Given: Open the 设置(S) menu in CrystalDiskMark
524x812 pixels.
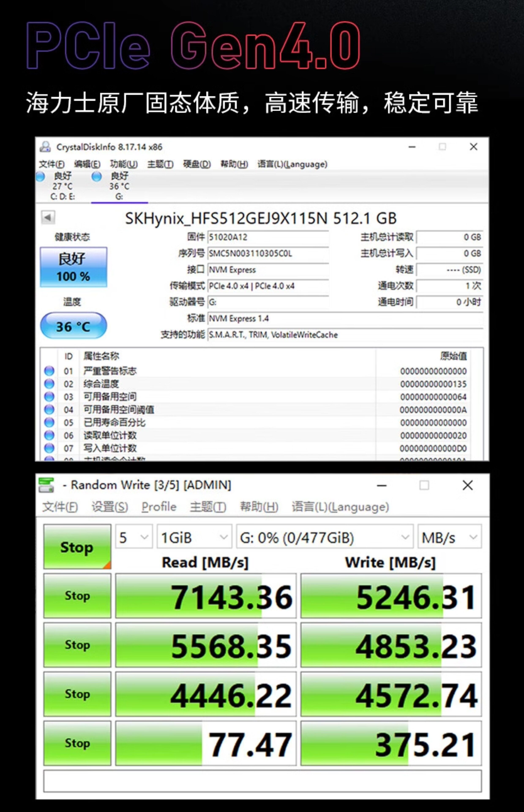Looking at the screenshot, I should tap(110, 507).
